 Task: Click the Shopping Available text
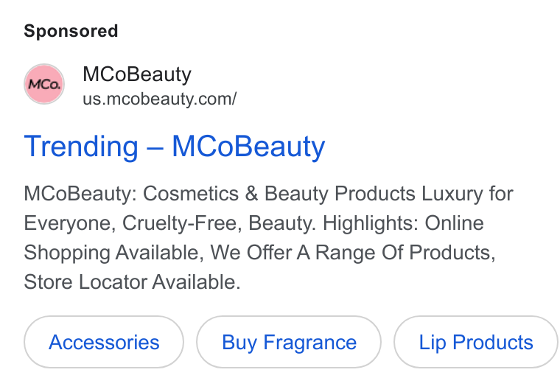[113, 253]
